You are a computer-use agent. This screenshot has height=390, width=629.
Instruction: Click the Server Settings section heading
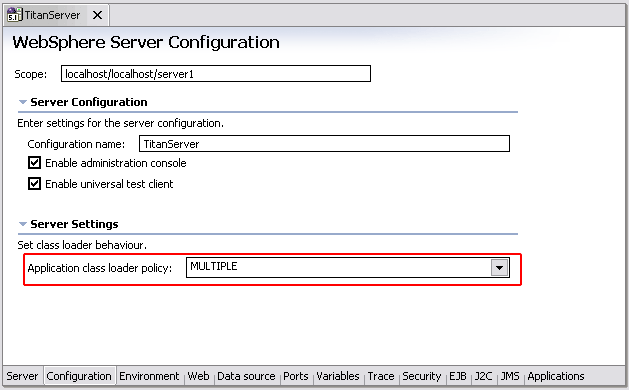tap(74, 224)
